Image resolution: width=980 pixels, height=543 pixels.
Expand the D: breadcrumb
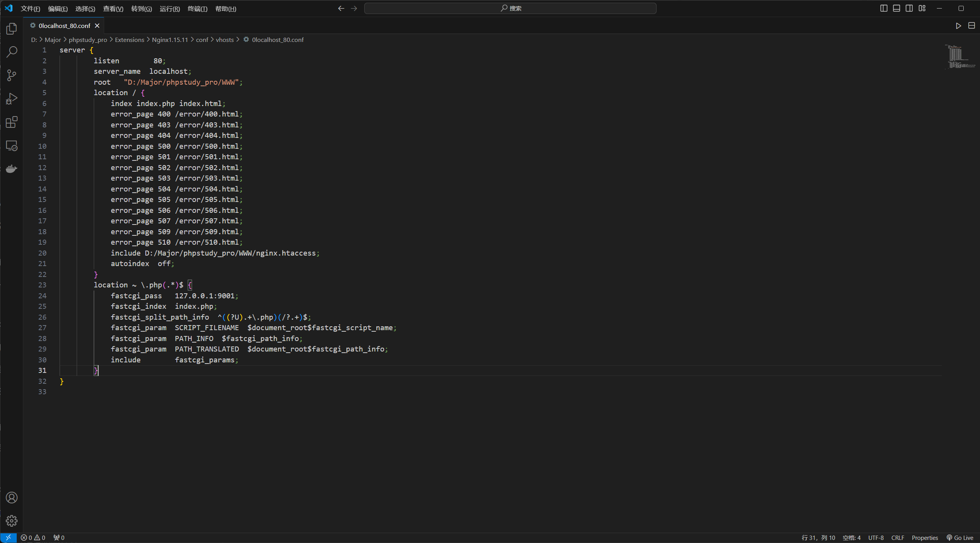[34, 40]
